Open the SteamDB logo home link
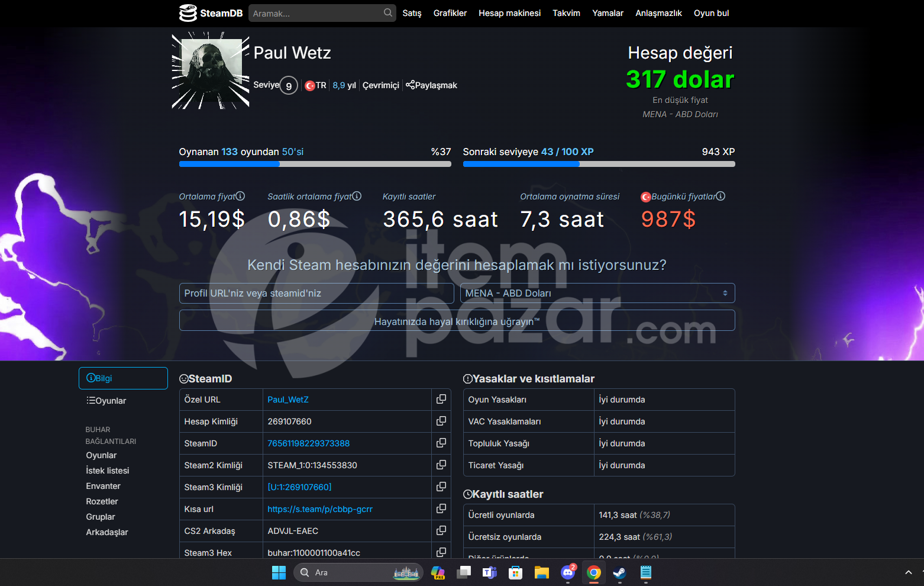The image size is (924, 586). tap(211, 13)
